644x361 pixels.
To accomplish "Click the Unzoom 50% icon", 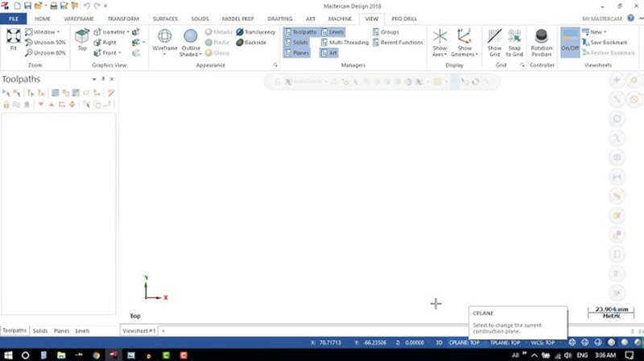I will (45, 42).
